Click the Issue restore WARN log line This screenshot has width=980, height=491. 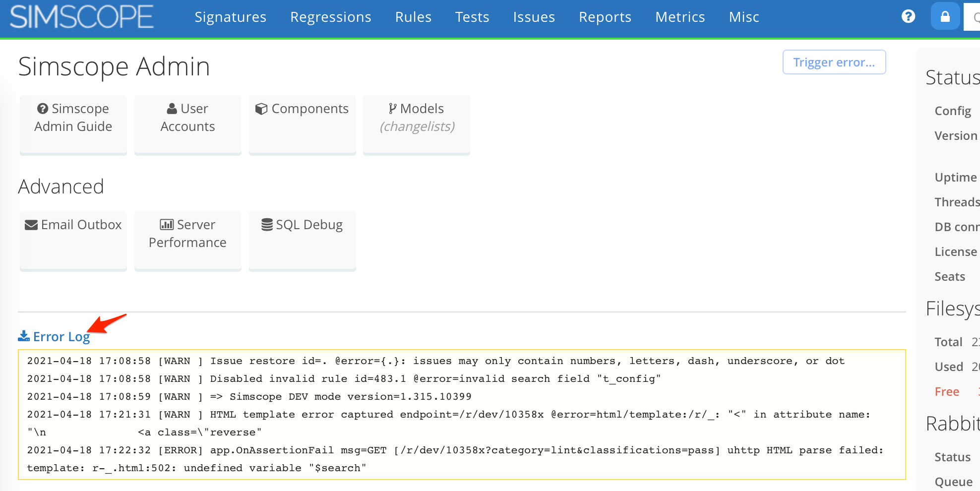(x=435, y=361)
